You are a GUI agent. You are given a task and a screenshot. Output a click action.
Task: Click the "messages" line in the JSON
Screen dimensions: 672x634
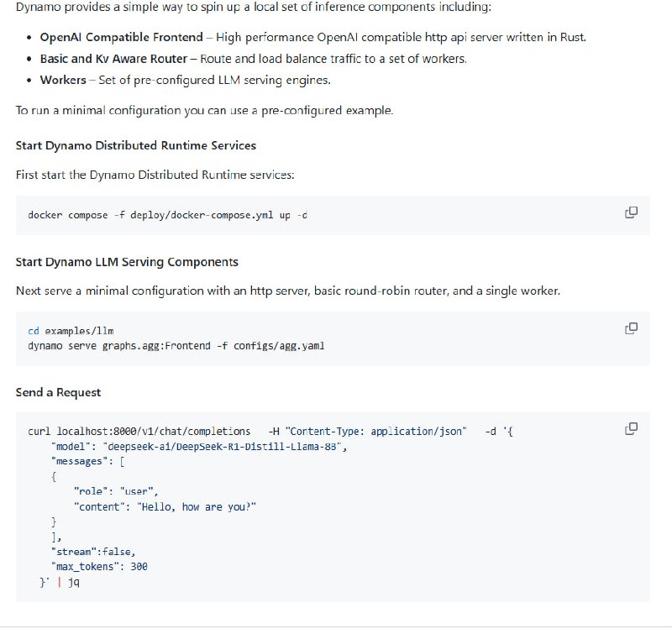click(87, 461)
